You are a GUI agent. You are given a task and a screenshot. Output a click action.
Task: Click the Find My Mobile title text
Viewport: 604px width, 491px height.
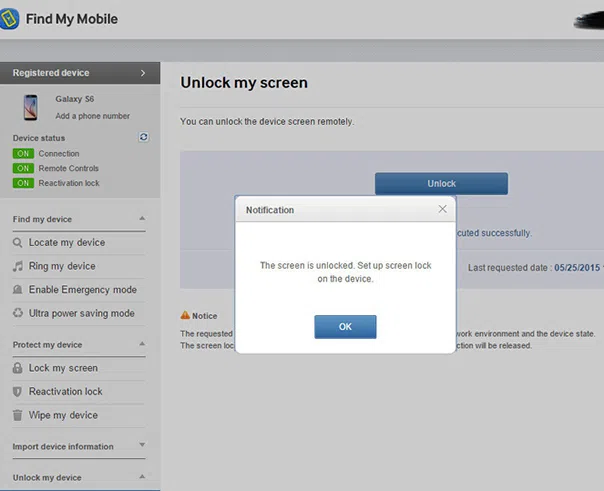[x=72, y=19]
